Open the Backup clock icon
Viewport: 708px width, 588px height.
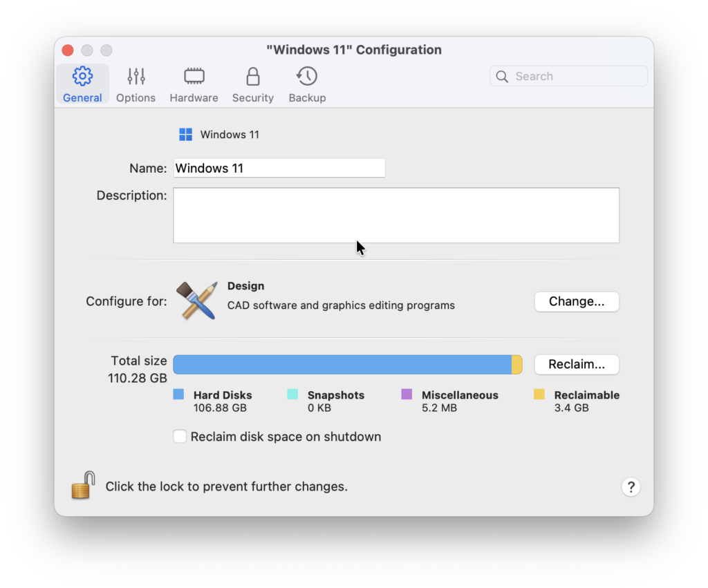point(307,76)
